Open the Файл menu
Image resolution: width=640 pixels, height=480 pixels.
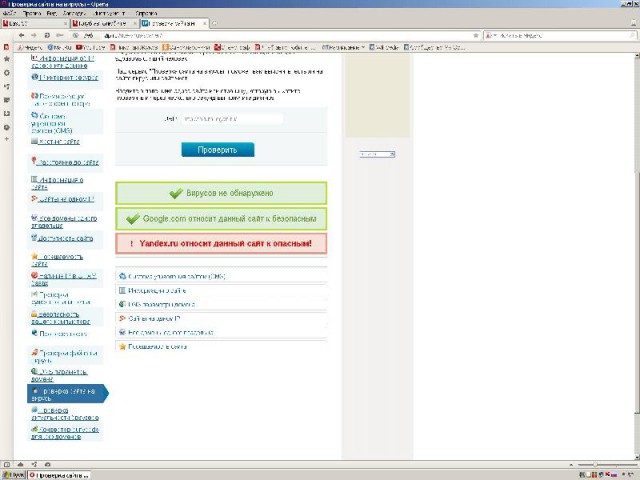[9, 13]
